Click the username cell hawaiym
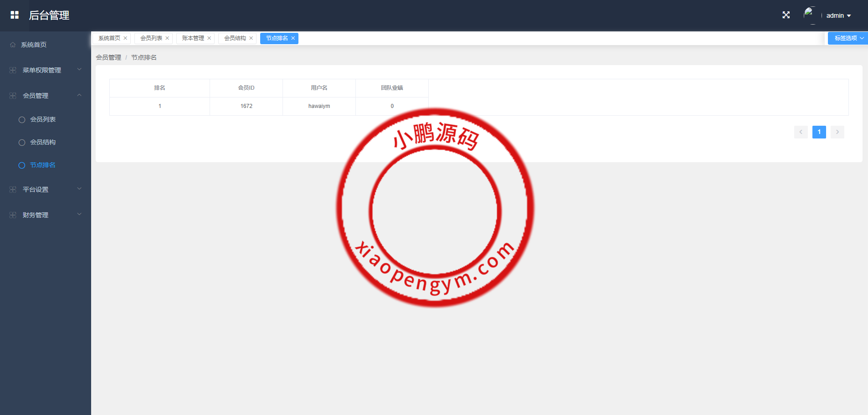 tap(319, 106)
